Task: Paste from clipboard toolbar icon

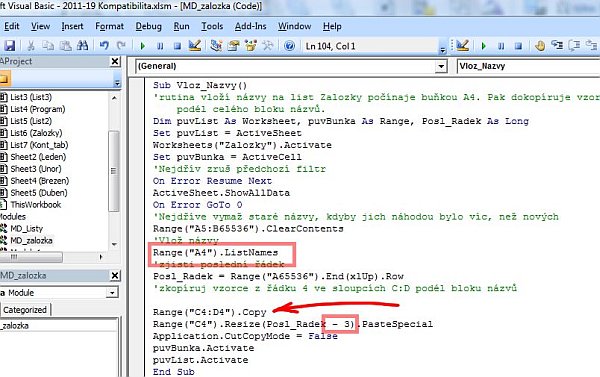Action: click(65, 46)
